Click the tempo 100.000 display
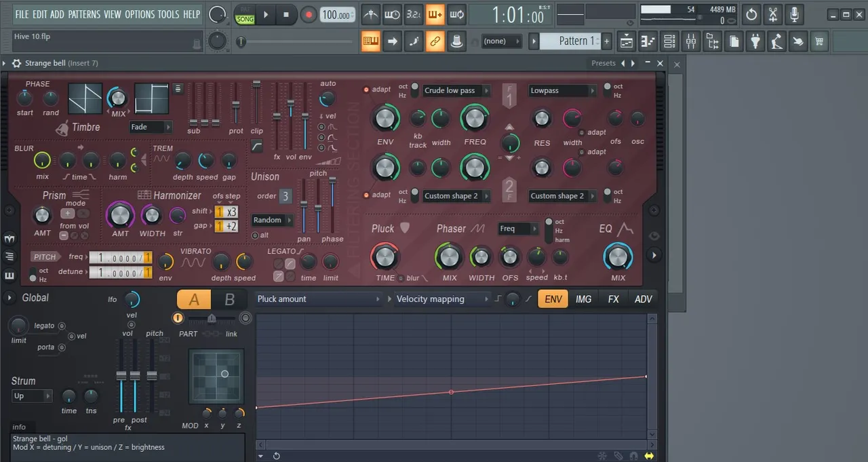The image size is (868, 462). 338,15
